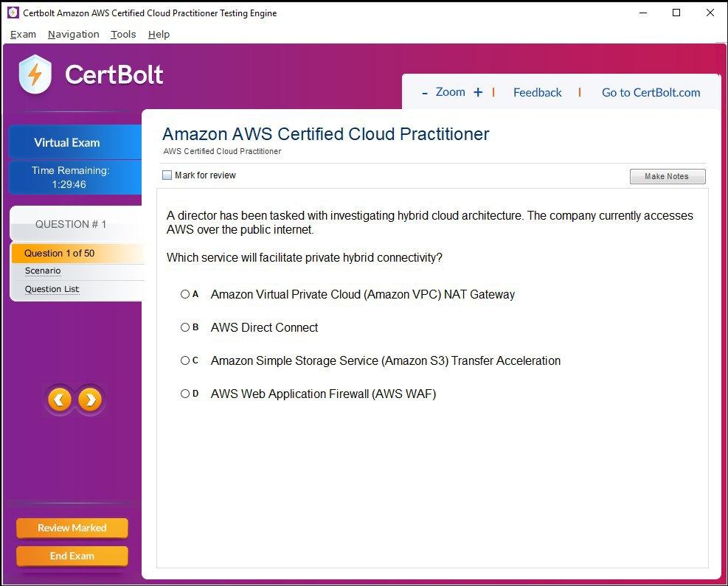Maximize the testing engine window

point(676,13)
